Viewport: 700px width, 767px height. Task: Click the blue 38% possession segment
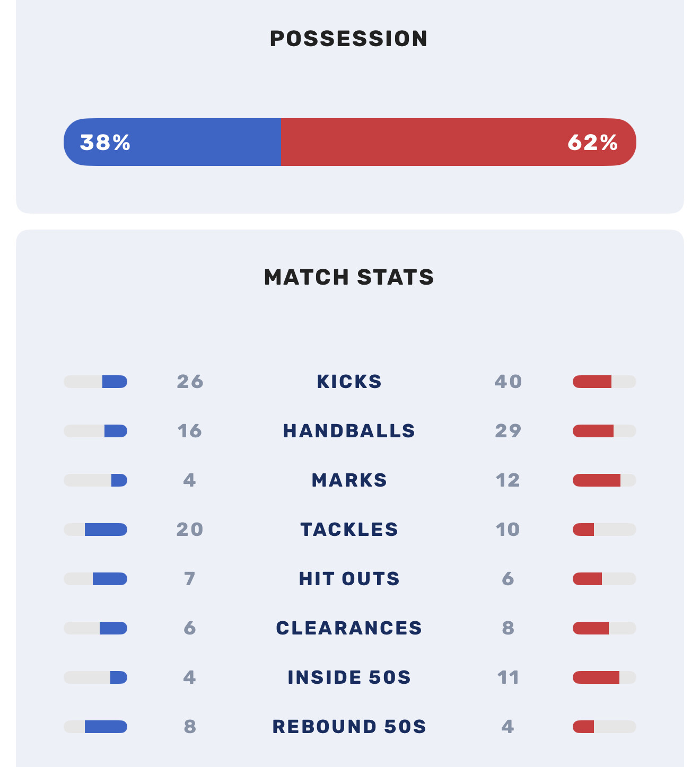tap(172, 142)
